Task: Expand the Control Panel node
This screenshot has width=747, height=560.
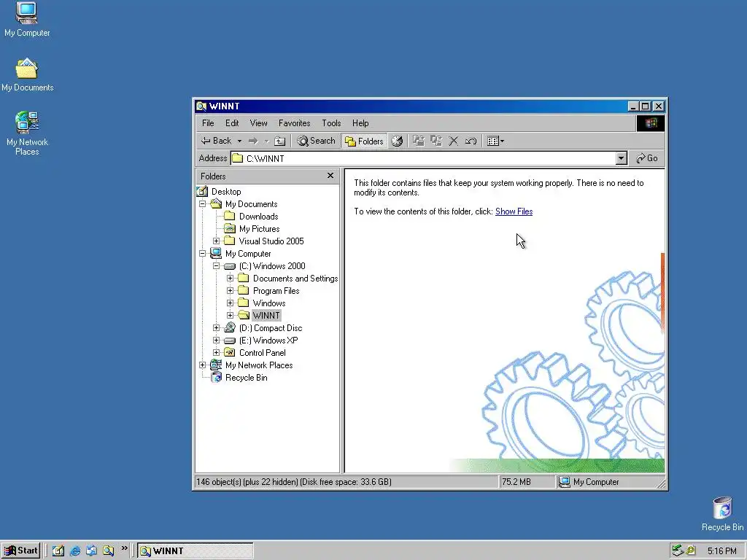Action: [x=216, y=352]
